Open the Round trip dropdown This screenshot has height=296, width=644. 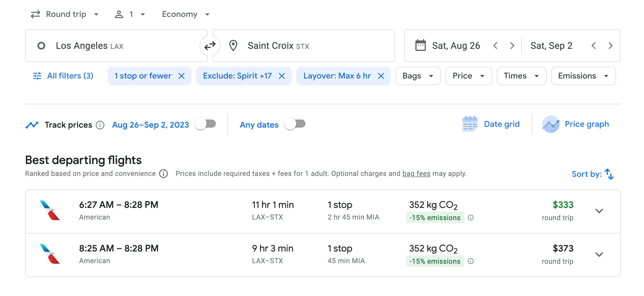[x=65, y=14]
